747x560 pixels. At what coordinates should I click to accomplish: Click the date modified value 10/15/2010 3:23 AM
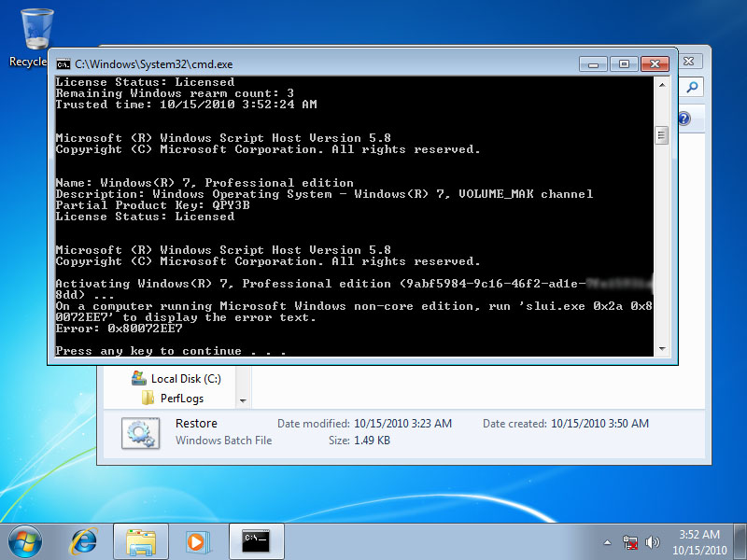[x=403, y=424]
